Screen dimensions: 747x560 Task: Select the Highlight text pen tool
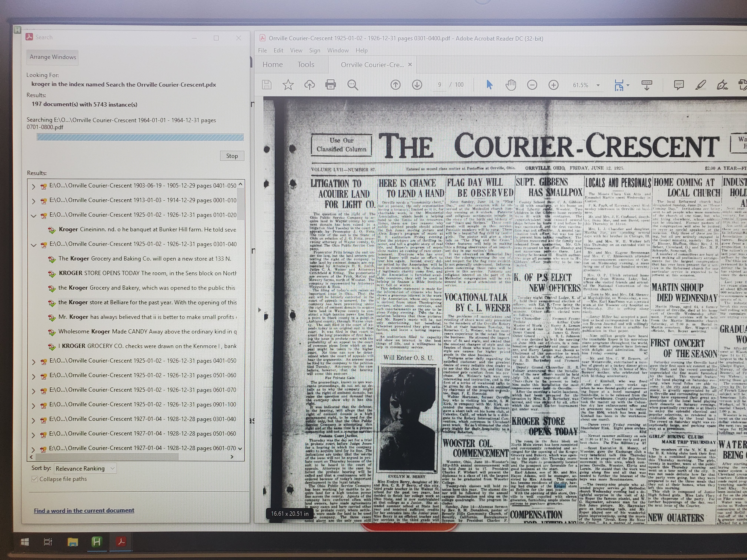pyautogui.click(x=700, y=85)
